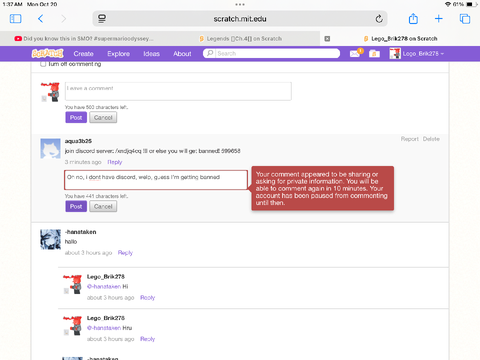480x360 pixels.
Task: Open the Safari share icon
Action: 413,18
